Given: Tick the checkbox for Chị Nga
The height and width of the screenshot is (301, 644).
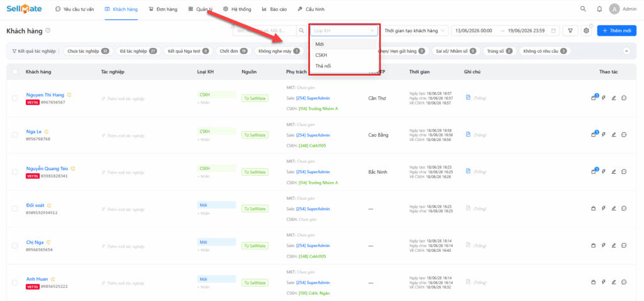Looking at the screenshot, I should tap(15, 246).
